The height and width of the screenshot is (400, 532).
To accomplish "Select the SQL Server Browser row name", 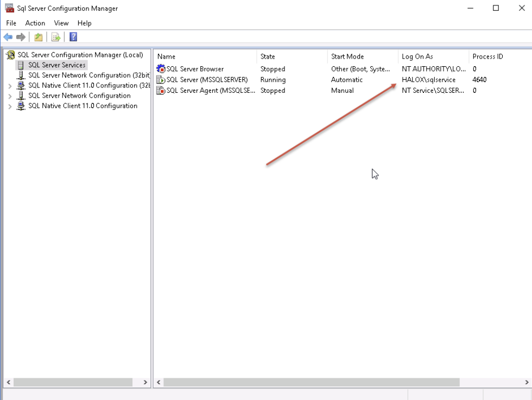I will click(195, 69).
